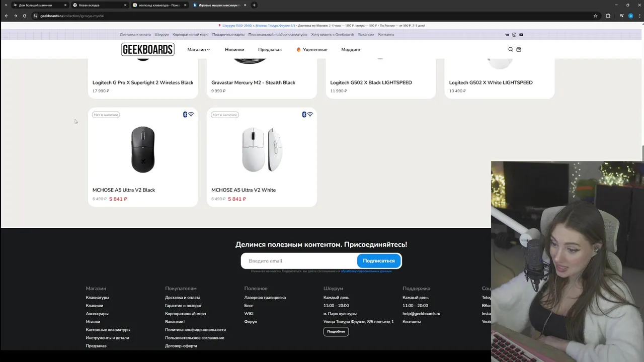
Task: Click the Подробнее showroom button
Action: click(336, 332)
